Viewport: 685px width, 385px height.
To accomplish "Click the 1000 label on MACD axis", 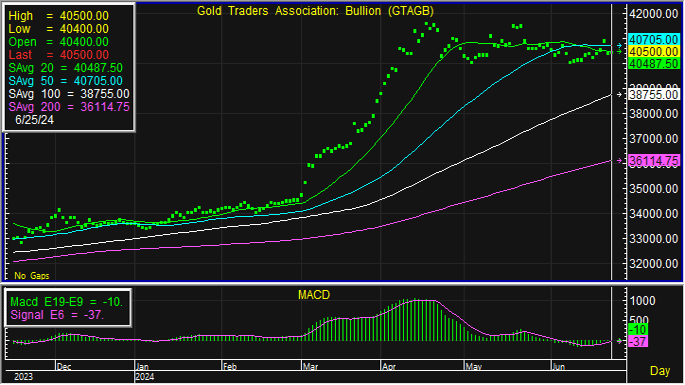I will click(x=642, y=301).
